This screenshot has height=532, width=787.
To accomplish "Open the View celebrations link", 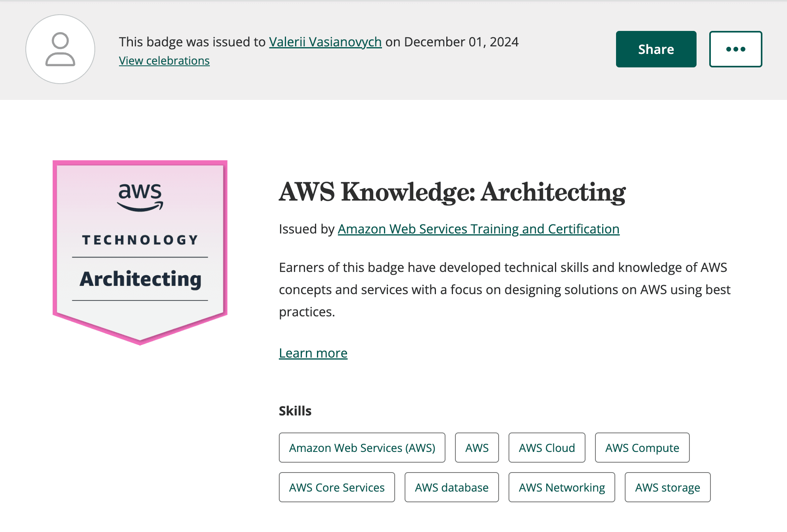I will tap(164, 61).
